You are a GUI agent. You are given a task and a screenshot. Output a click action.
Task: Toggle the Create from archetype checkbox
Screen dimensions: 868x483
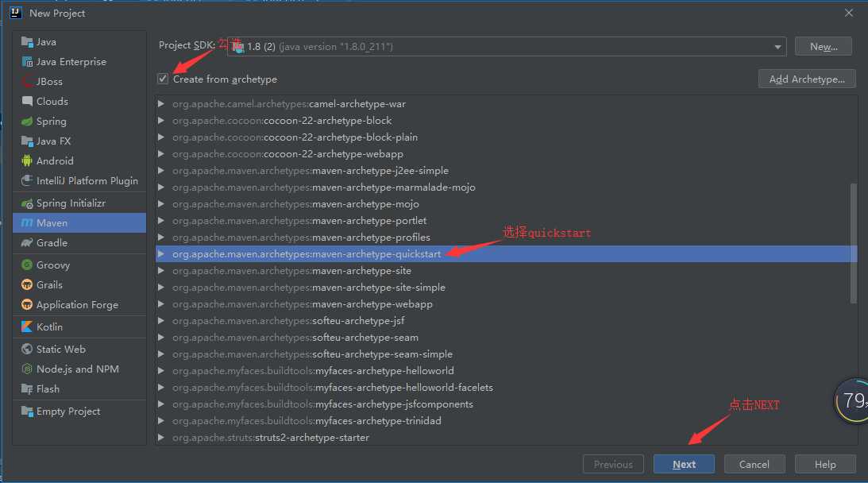[x=163, y=79]
